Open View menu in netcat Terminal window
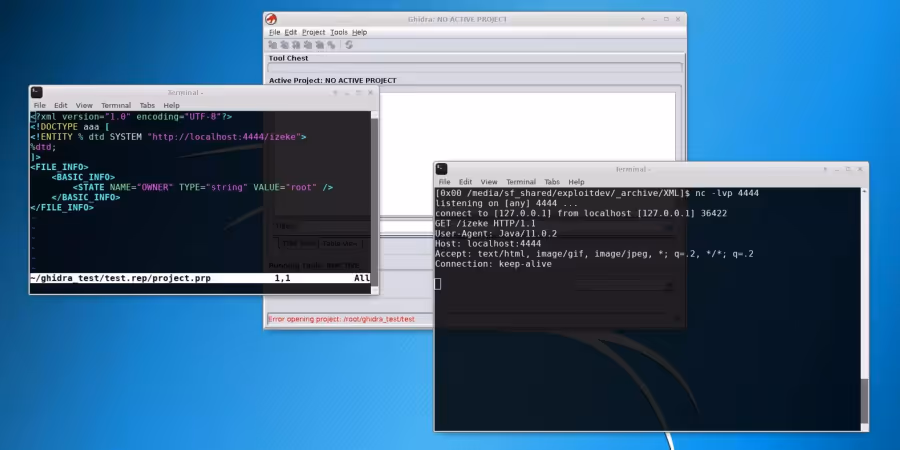The image size is (900, 450). click(488, 182)
